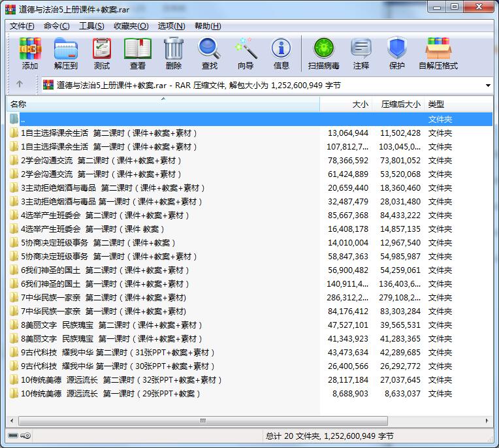Viewport: 499px width, 448px height.
Task: Click packed size value 8,633,037
Action: (x=402, y=393)
